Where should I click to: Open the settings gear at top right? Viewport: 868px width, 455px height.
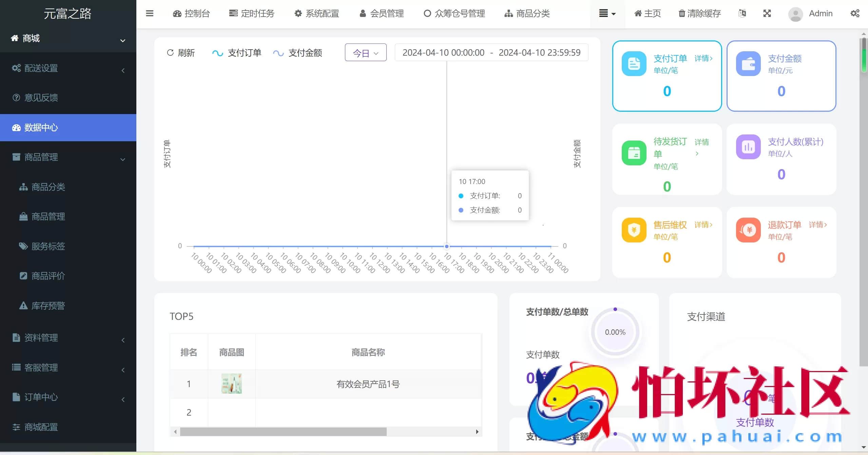(x=855, y=14)
